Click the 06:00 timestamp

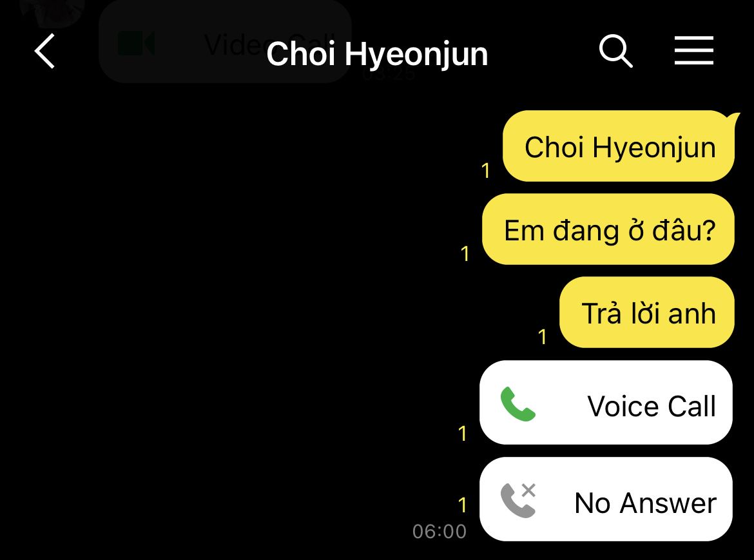click(440, 532)
